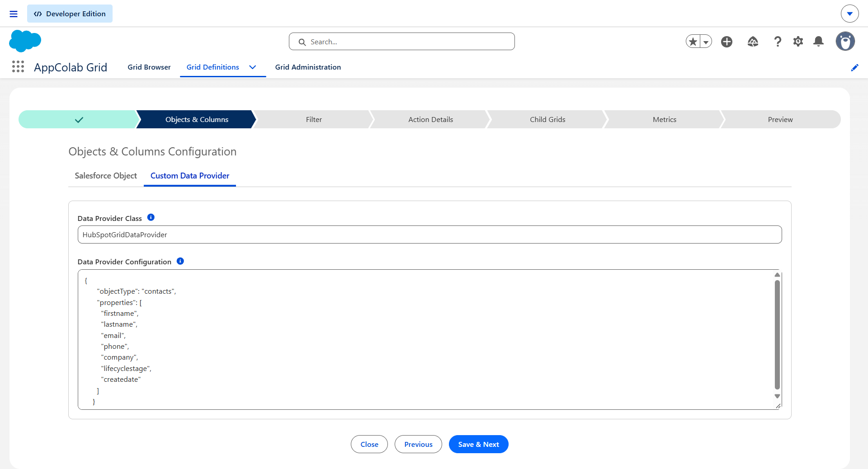The image size is (868, 469).
Task: Open the Grid Administration tab
Action: tap(308, 67)
